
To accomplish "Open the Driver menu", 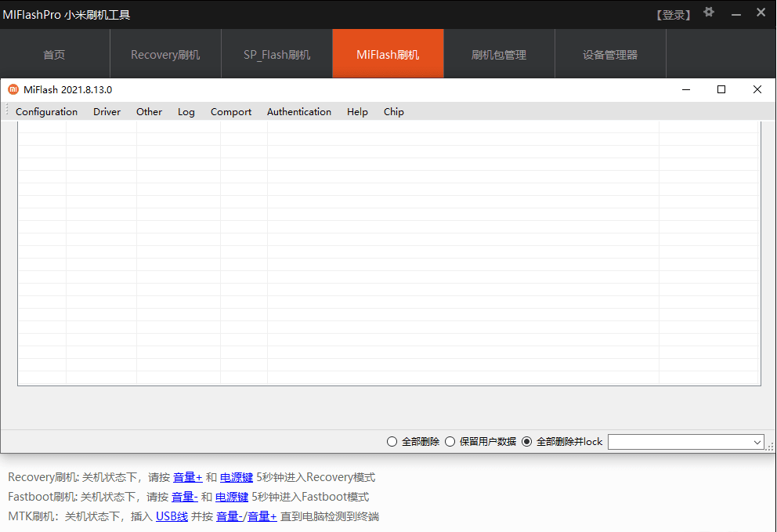I will 107,111.
